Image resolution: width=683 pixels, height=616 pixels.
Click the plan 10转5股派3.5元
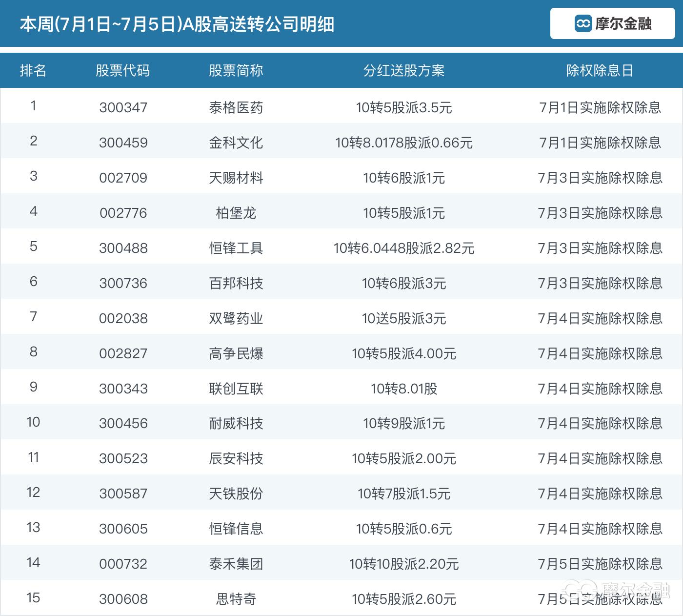(404, 107)
